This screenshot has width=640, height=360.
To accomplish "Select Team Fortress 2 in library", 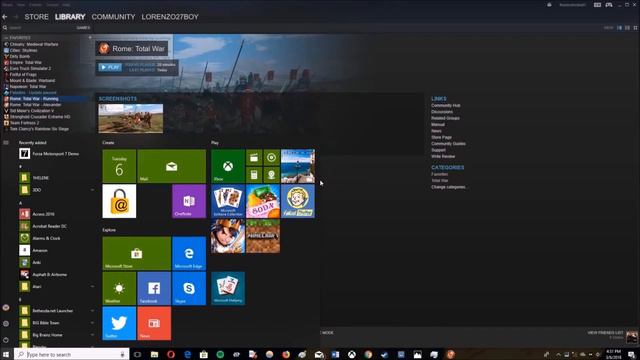I will tap(24, 122).
